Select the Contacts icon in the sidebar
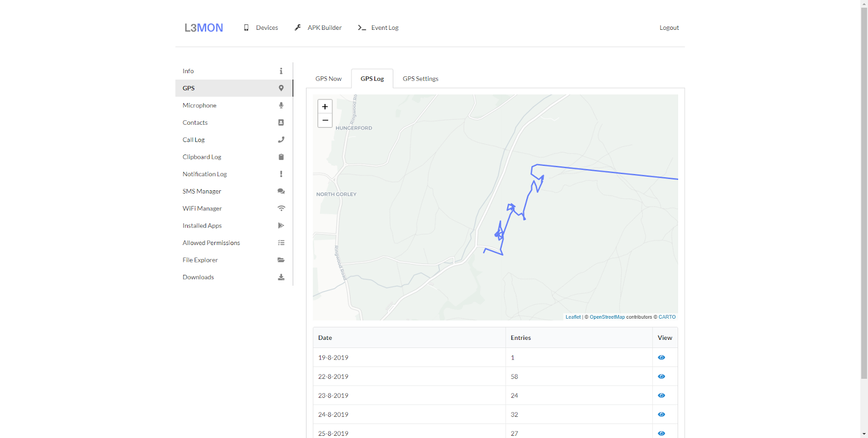 point(281,123)
